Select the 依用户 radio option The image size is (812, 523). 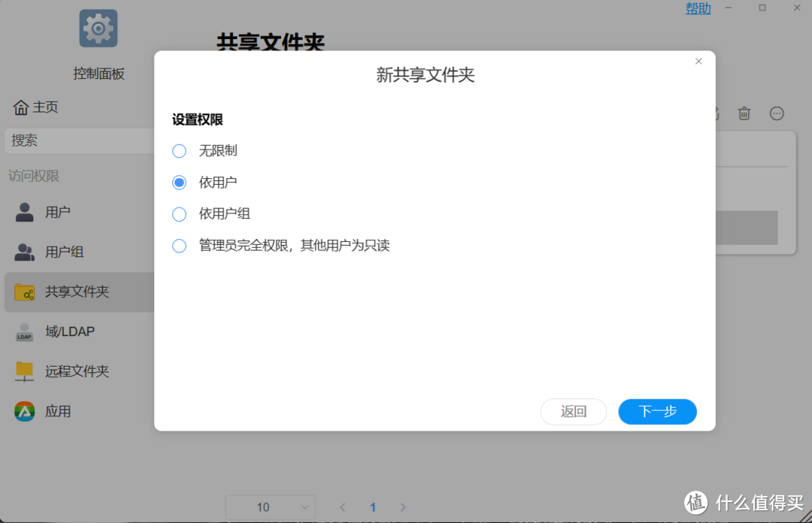[x=179, y=183]
